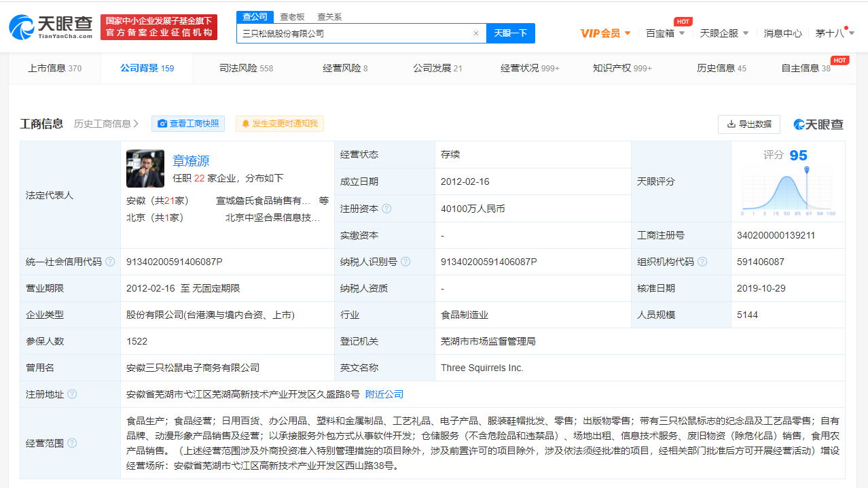Switch to 知识产权 tab
The width and height of the screenshot is (868, 488).
(622, 68)
